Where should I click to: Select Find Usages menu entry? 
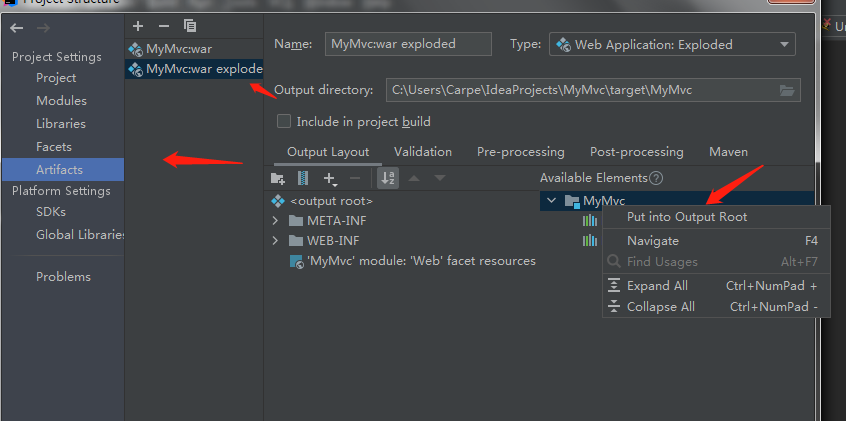pyautogui.click(x=715, y=262)
